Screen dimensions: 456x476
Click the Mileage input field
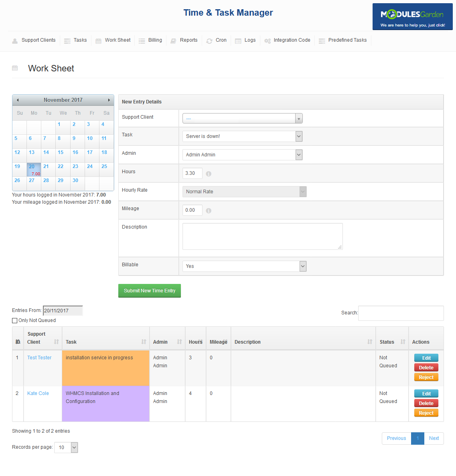pyautogui.click(x=193, y=210)
